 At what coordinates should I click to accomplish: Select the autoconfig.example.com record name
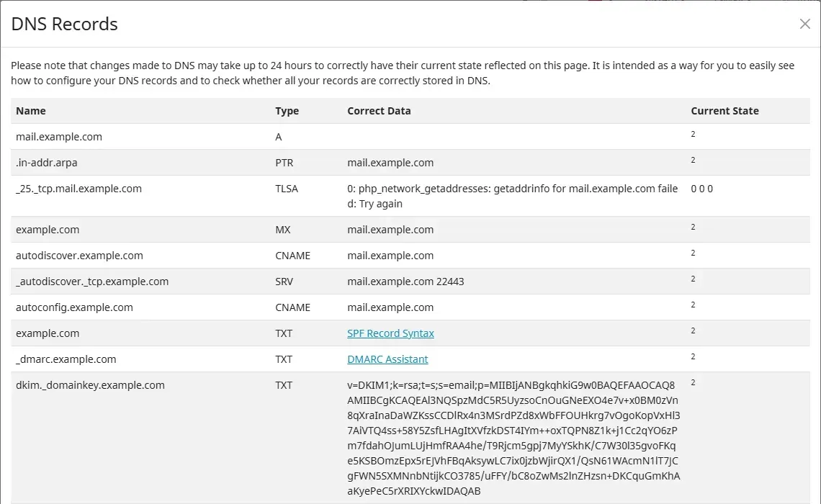74,307
